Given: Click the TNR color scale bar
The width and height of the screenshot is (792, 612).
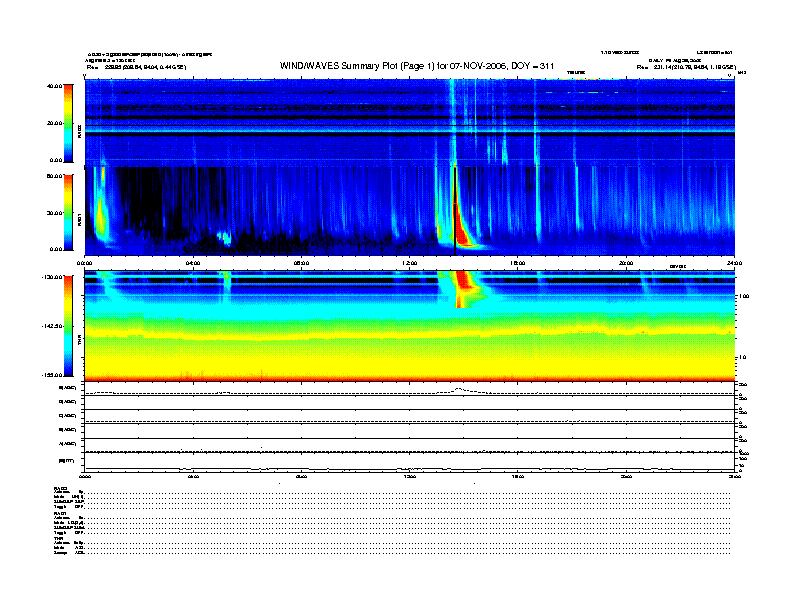Looking at the screenshot, I should click(68, 326).
